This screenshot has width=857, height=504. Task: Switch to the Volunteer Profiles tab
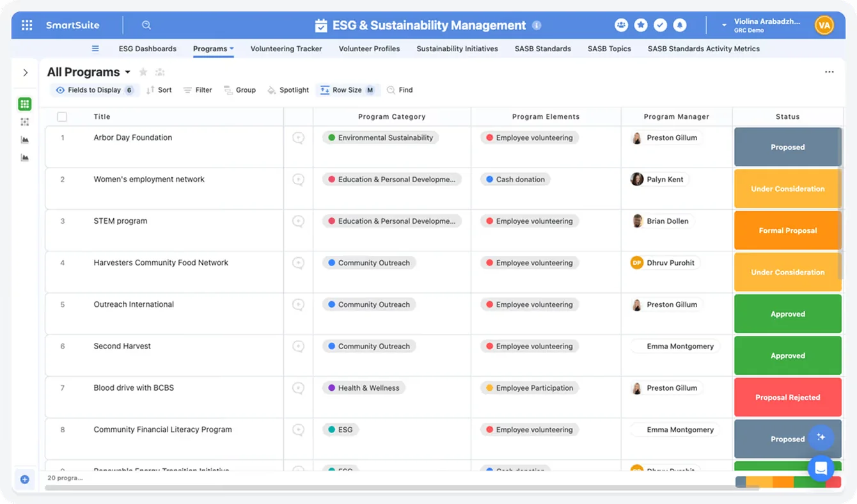click(x=369, y=49)
